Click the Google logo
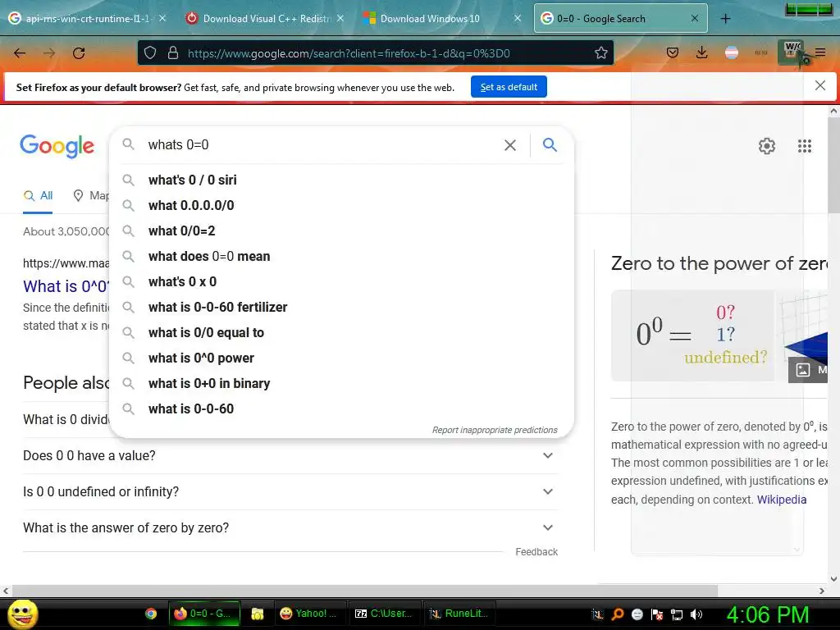This screenshot has height=630, width=840. click(57, 146)
